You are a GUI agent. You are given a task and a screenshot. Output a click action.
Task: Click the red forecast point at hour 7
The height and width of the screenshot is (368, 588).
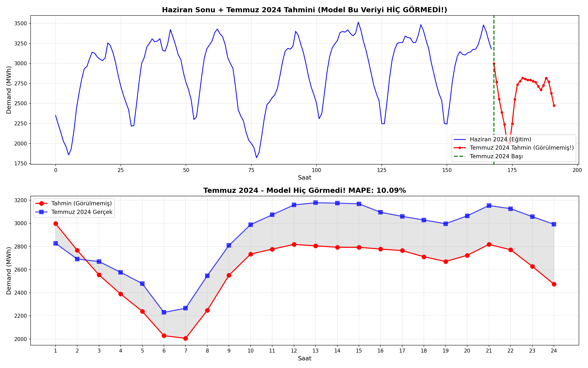point(185,338)
